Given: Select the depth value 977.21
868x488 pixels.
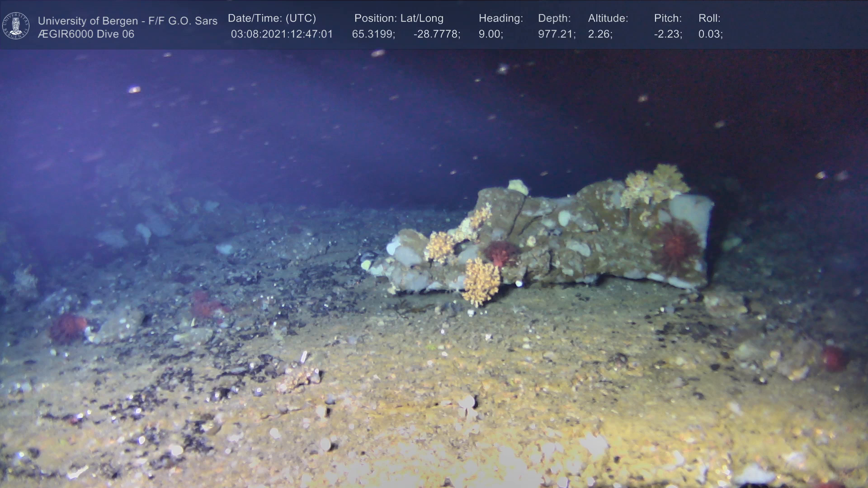Looking at the screenshot, I should click(557, 34).
